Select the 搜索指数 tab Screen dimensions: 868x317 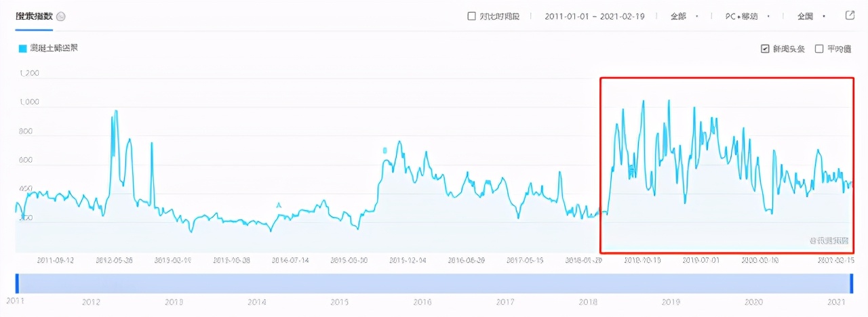34,16
